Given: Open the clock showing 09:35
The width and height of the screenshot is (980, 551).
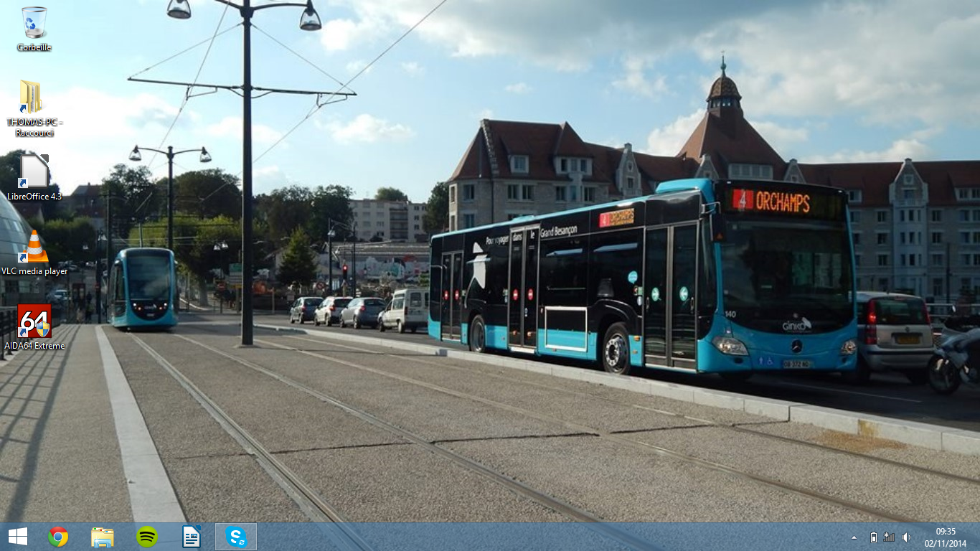Looking at the screenshot, I should pyautogui.click(x=946, y=537).
